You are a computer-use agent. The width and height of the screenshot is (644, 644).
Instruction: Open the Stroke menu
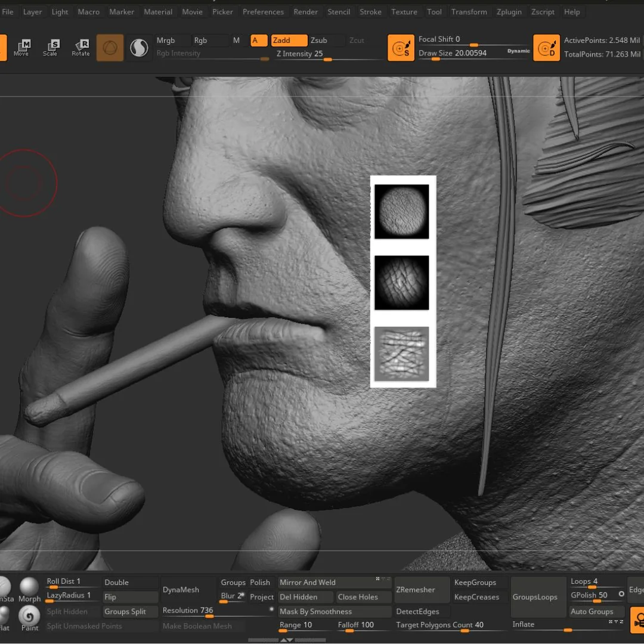(x=370, y=12)
